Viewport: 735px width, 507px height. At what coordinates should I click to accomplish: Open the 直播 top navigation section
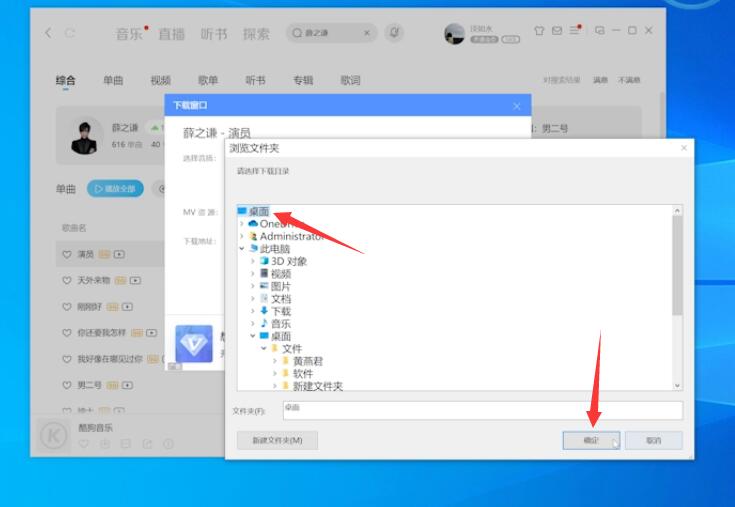pyautogui.click(x=172, y=34)
